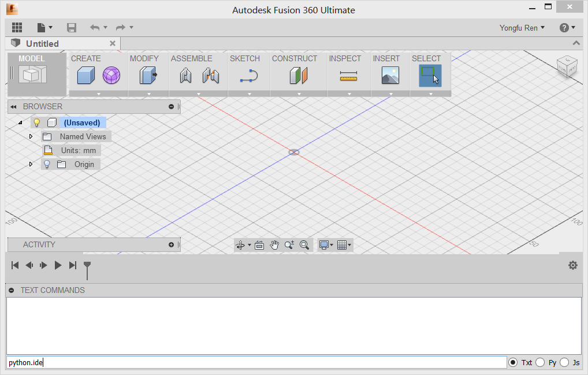Step forward in the timeline playback
Image resolution: width=588 pixels, height=375 pixels.
[x=43, y=265]
